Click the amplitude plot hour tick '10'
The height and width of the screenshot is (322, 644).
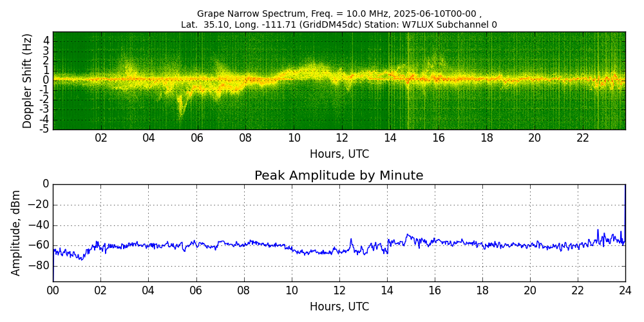tap(292, 291)
